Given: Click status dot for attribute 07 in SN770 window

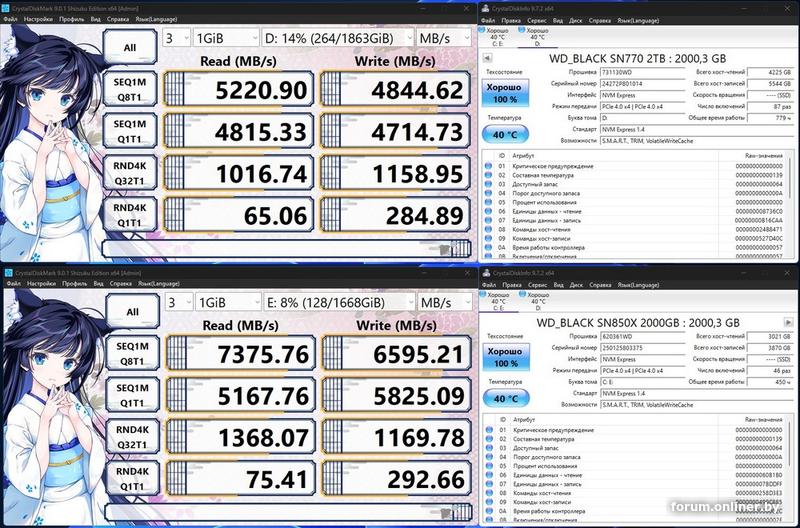Looking at the screenshot, I should [488, 221].
